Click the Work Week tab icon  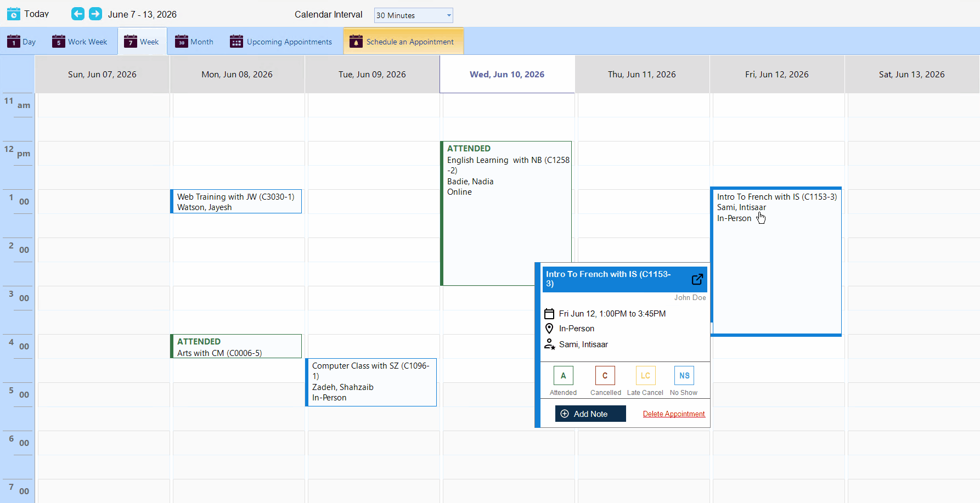pyautogui.click(x=59, y=41)
